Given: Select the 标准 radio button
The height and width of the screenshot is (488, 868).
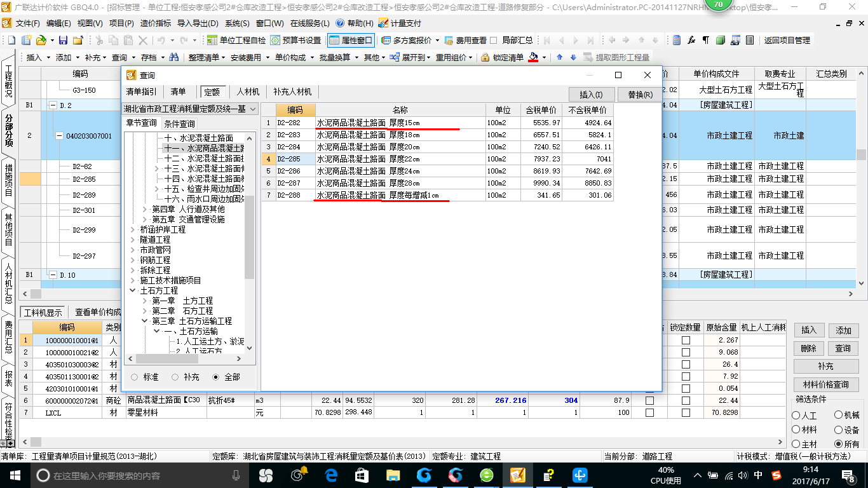Looking at the screenshot, I should click(135, 377).
